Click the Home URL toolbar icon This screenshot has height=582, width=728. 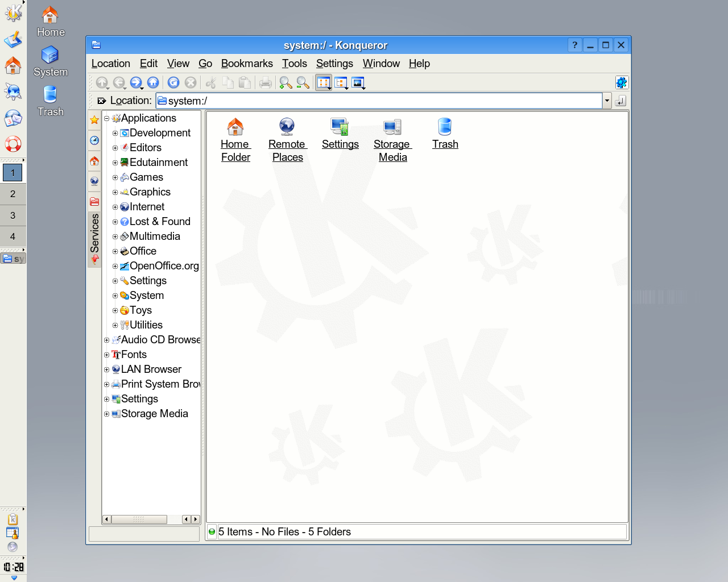153,83
